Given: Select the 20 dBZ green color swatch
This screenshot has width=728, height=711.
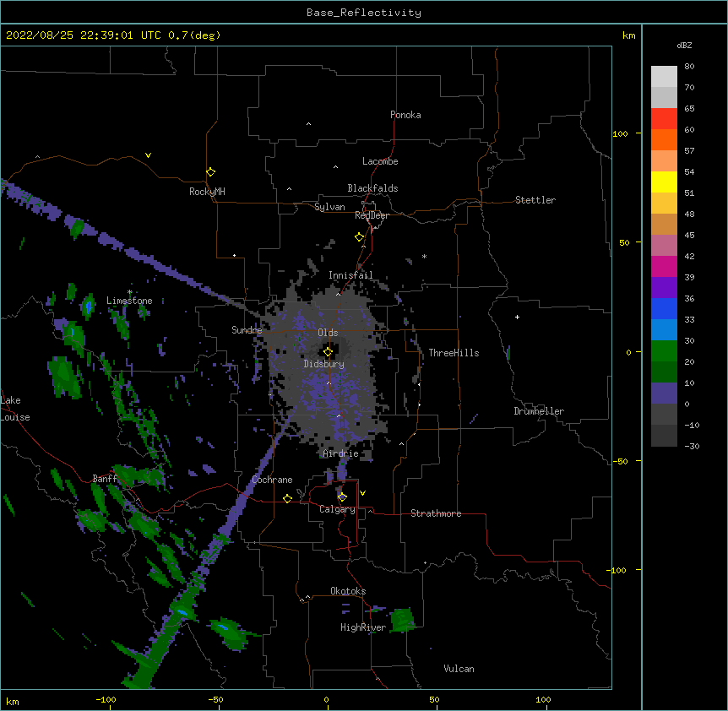Looking at the screenshot, I should click(664, 372).
